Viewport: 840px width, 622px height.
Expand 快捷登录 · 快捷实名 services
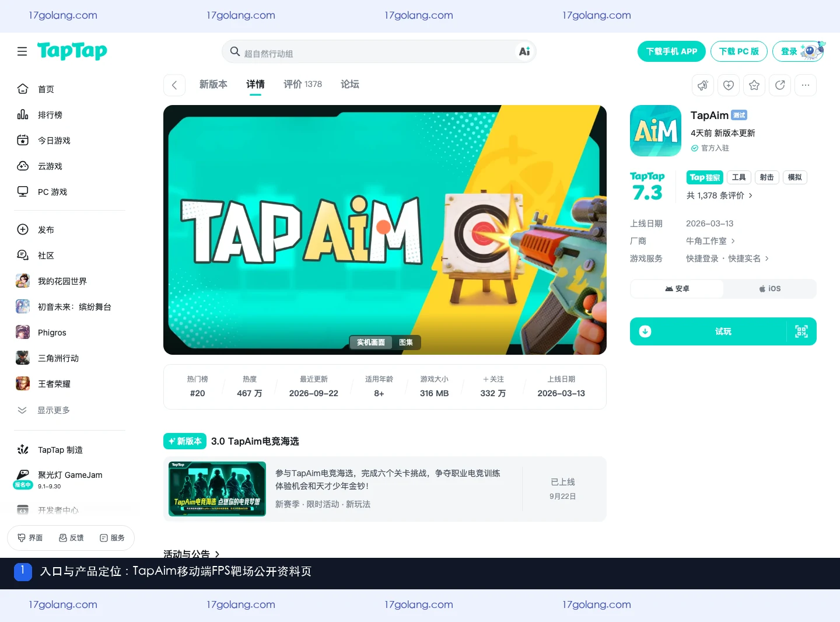(727, 258)
